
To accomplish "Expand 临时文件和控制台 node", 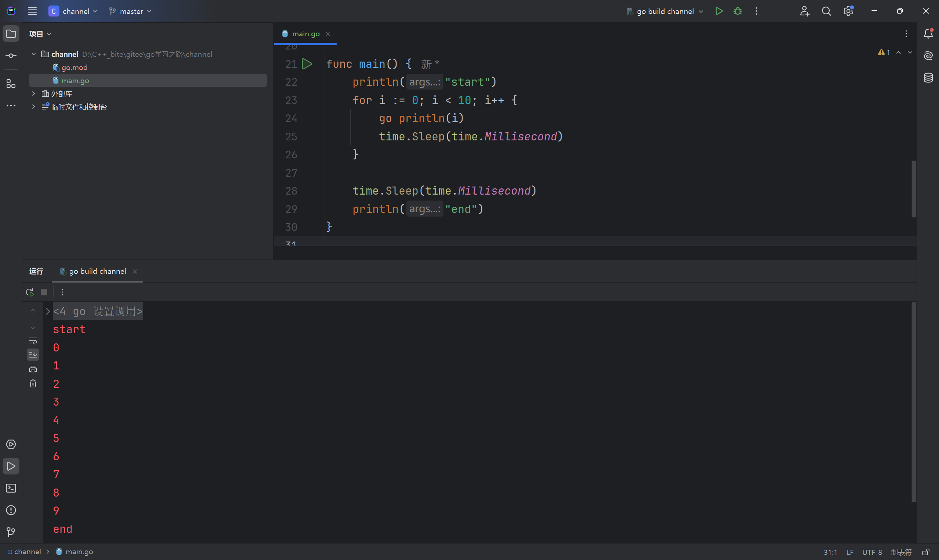I will 34,107.
